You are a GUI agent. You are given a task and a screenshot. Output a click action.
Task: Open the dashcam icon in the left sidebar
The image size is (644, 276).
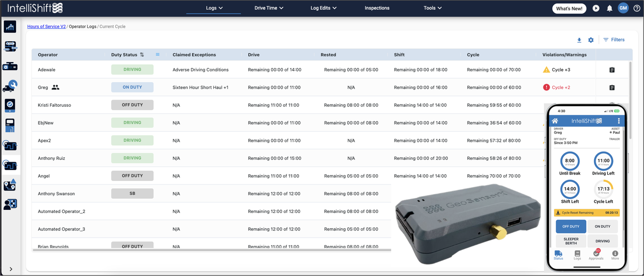point(9,66)
